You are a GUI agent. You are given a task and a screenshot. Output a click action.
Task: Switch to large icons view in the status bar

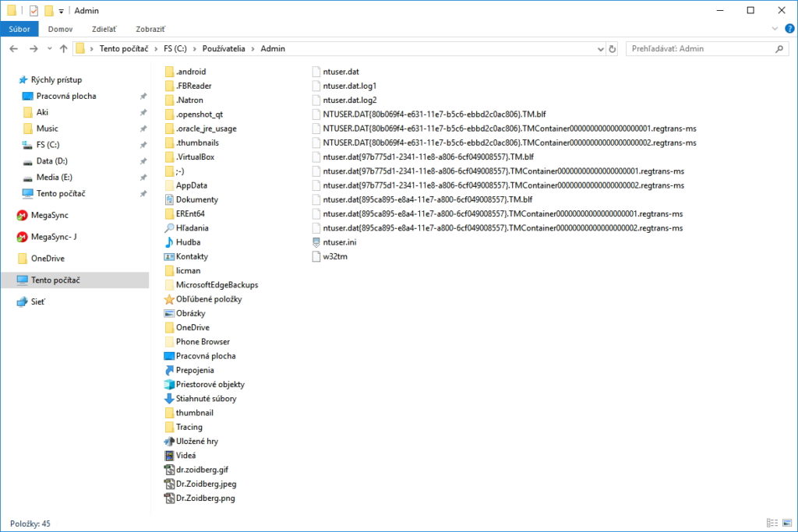click(786, 523)
